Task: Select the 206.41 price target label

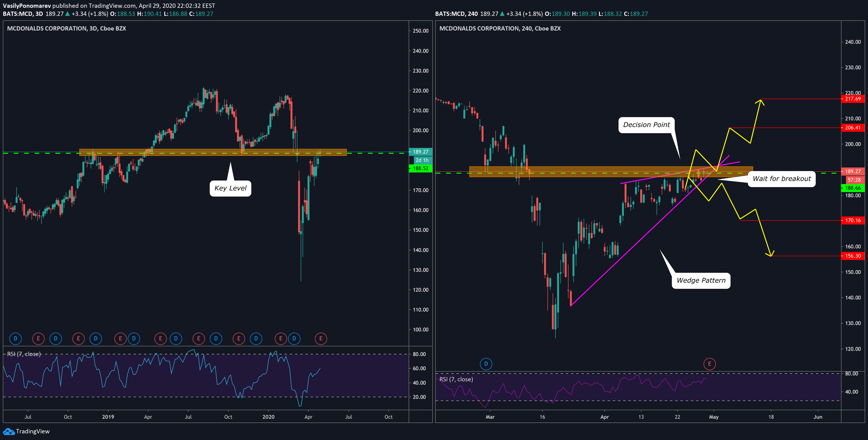Action: [x=853, y=128]
